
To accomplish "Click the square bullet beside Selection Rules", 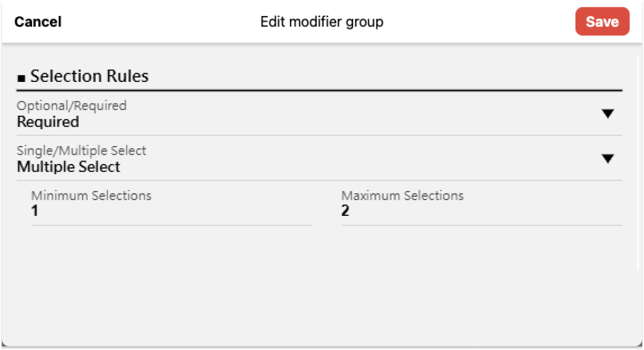I will point(21,77).
